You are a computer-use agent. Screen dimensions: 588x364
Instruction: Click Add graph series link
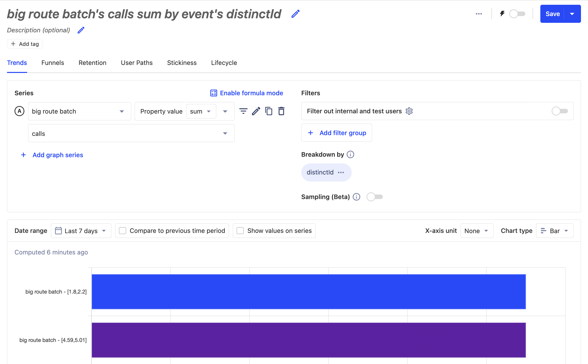pos(57,155)
